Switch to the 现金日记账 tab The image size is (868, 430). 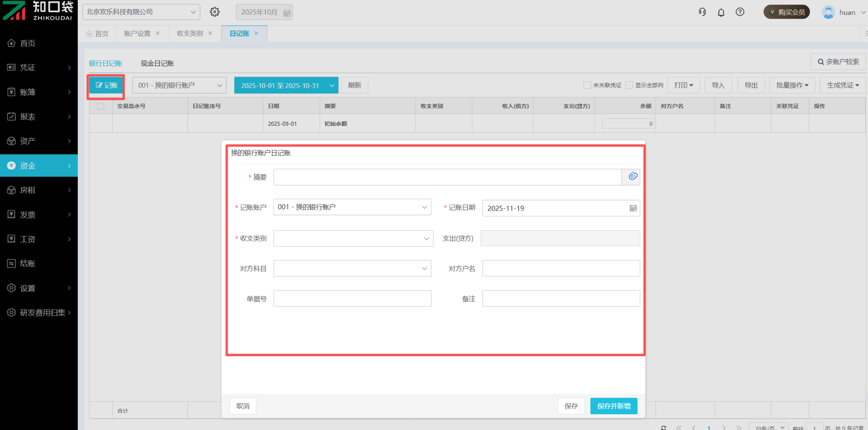click(157, 63)
